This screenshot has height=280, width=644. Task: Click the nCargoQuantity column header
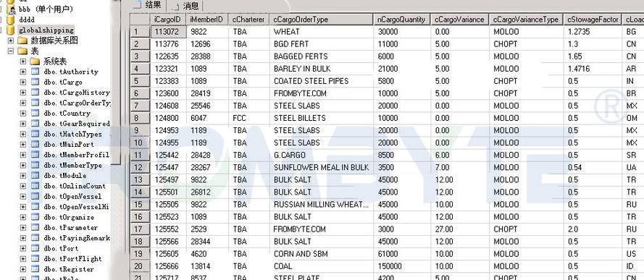click(401, 20)
